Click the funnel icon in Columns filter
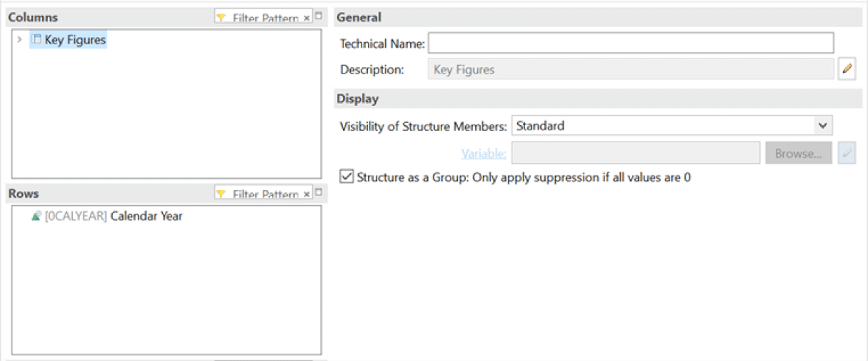The height and width of the screenshot is (361, 868). (221, 17)
